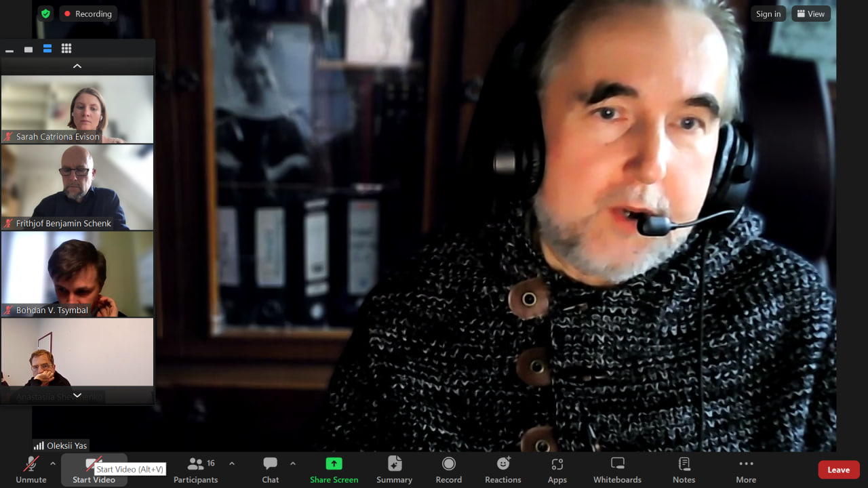Open the View layout menu

[x=810, y=14]
